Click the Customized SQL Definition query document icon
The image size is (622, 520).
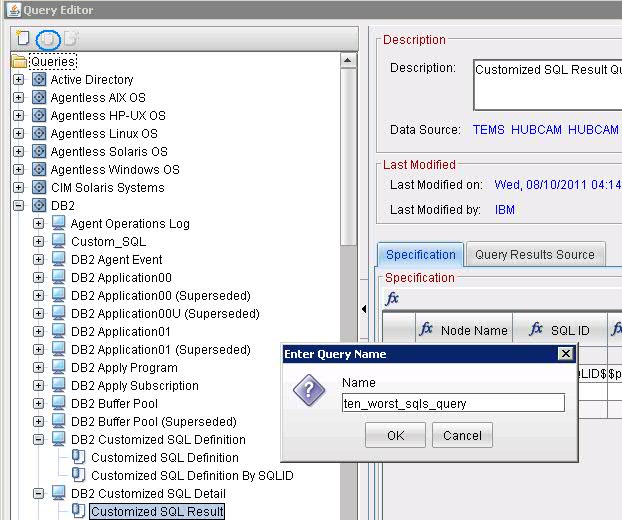click(x=79, y=457)
